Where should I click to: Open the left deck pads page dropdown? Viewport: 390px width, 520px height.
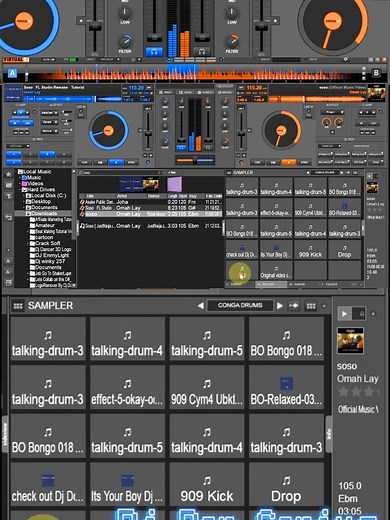[18, 146]
